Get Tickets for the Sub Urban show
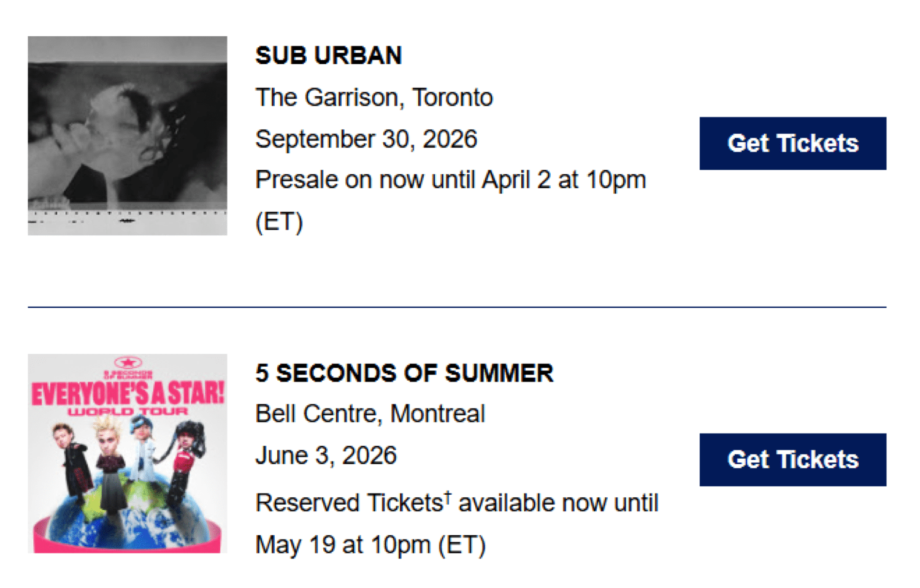The height and width of the screenshot is (588, 920). pyautogui.click(x=792, y=143)
